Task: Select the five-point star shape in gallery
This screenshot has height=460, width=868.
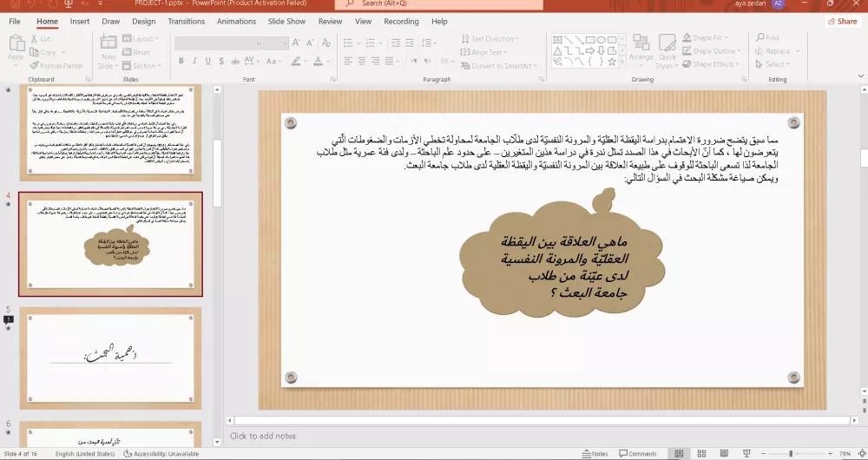Action: point(612,62)
